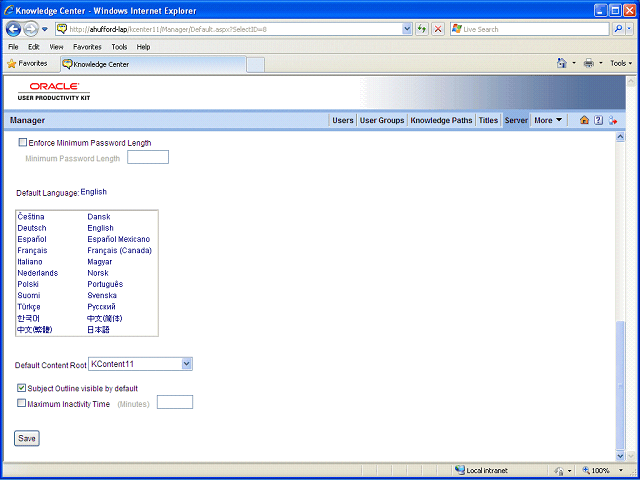The height and width of the screenshot is (480, 640).
Task: Expand the More menu
Action: (548, 120)
